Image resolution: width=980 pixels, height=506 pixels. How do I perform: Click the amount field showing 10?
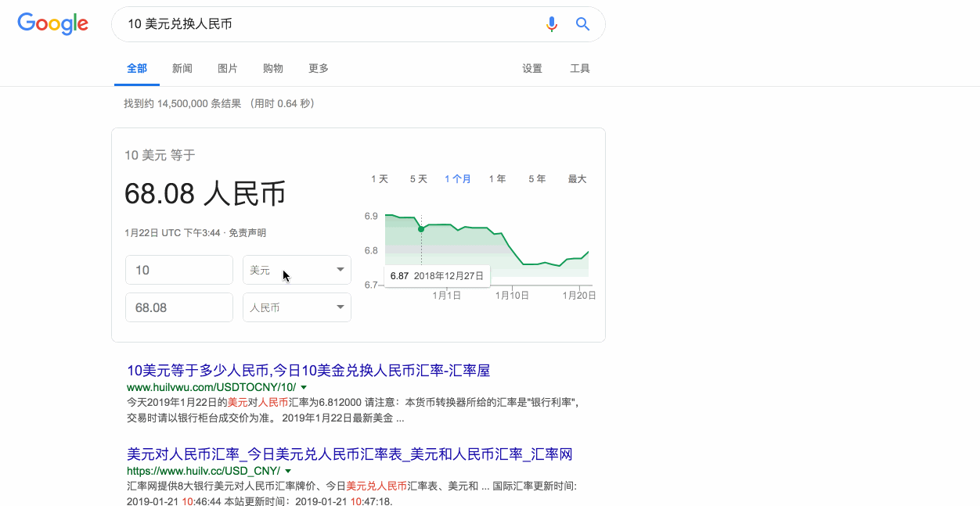point(179,270)
